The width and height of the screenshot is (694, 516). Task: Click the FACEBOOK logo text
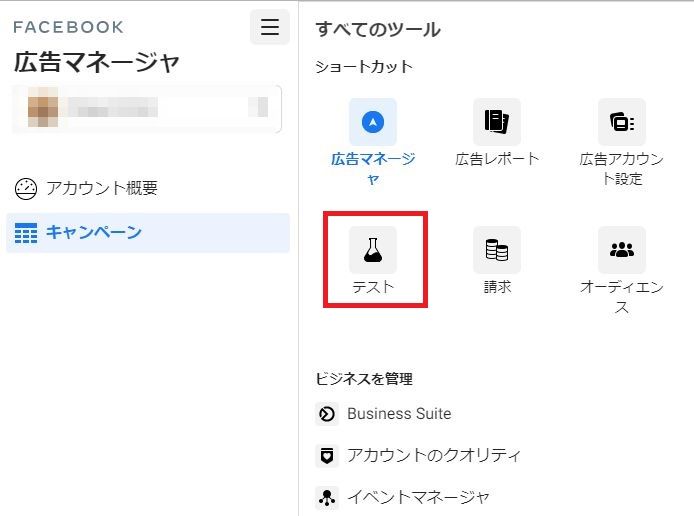68,27
